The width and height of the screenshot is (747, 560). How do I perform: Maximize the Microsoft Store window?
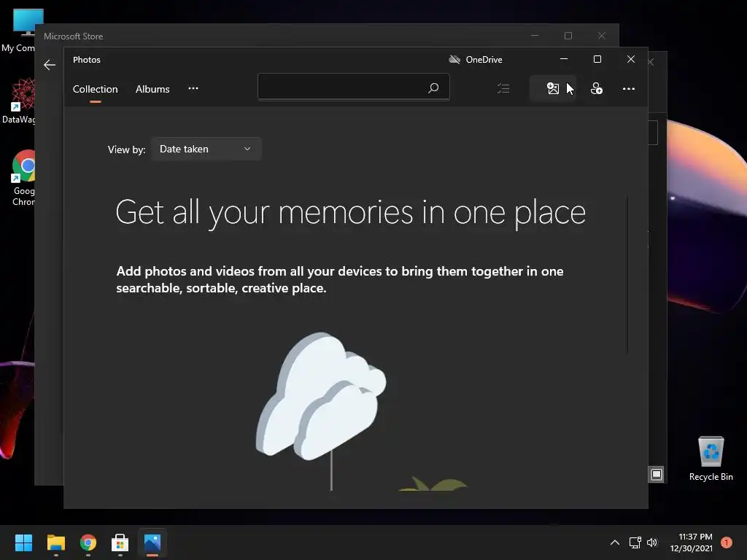568,36
